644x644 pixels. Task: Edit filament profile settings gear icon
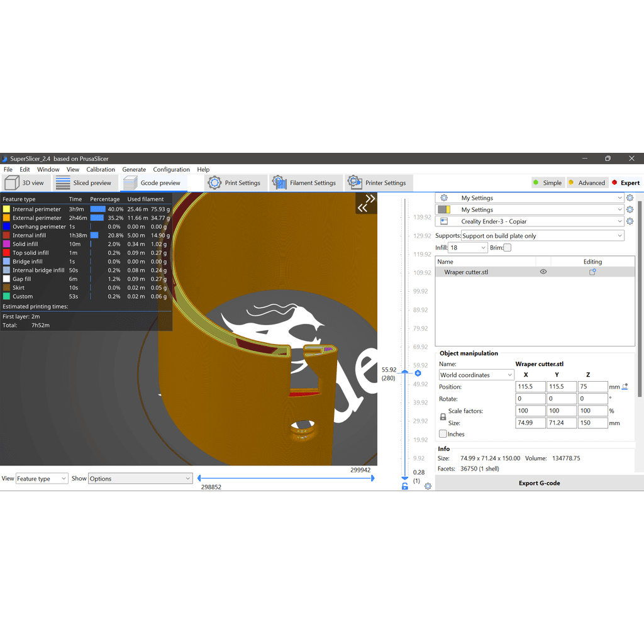point(630,209)
